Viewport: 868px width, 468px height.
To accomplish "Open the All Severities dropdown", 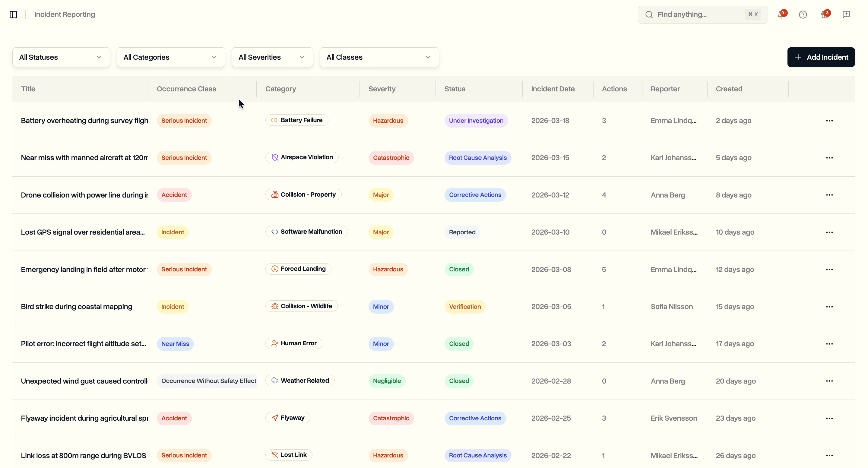I will pyautogui.click(x=271, y=57).
